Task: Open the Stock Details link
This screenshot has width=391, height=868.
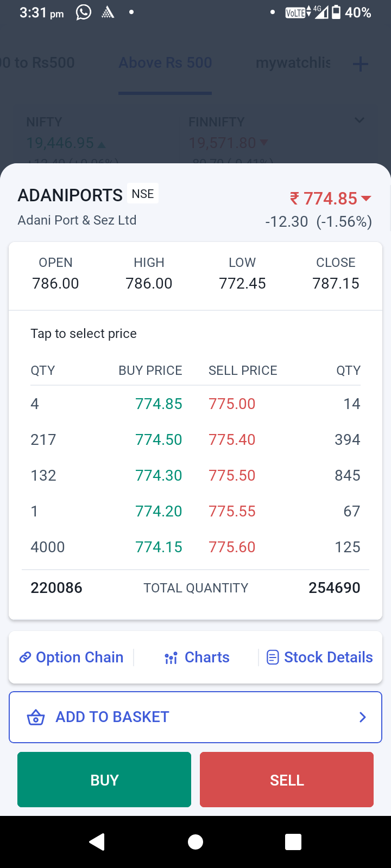Action: point(328,658)
